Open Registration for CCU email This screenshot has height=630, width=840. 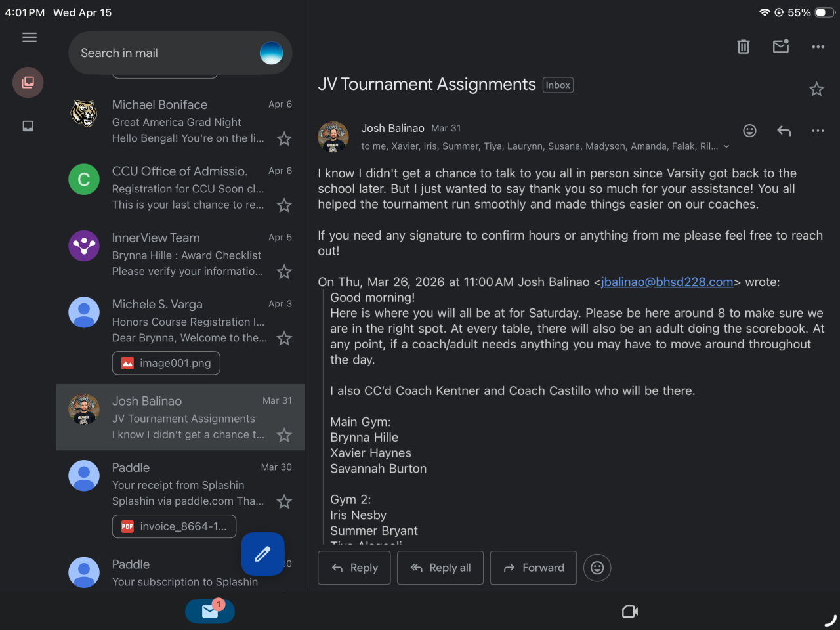(x=180, y=188)
